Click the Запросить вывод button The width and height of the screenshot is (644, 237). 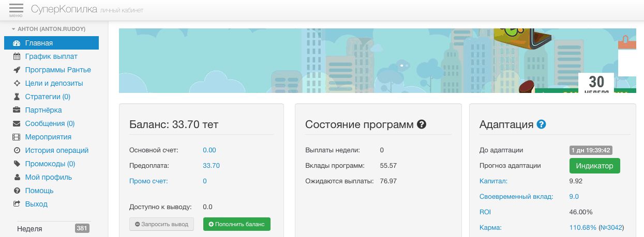[162, 224]
